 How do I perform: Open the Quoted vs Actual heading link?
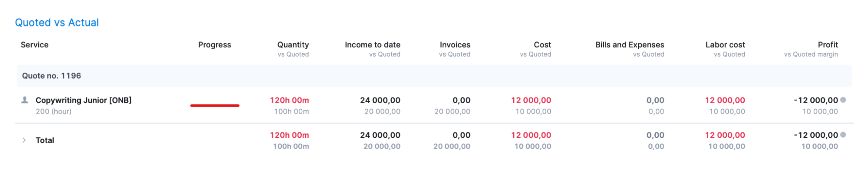[x=57, y=23]
